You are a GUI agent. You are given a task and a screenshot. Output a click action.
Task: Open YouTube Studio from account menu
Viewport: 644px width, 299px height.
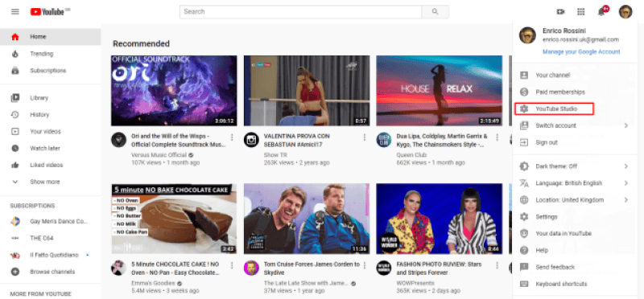[x=575, y=109]
